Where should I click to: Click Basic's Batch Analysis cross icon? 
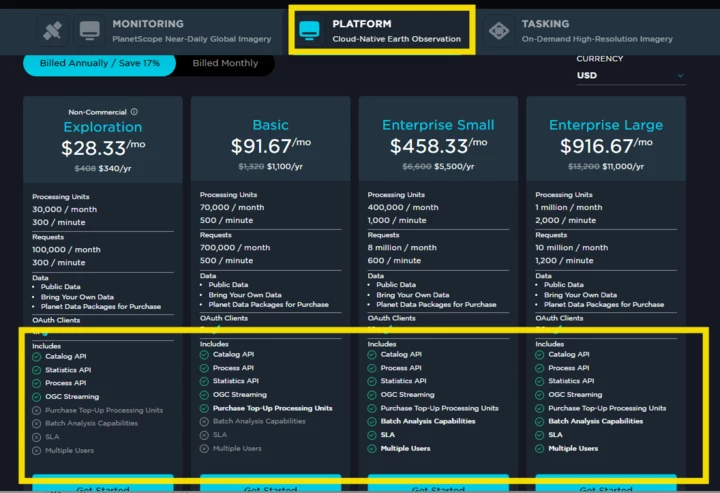pos(204,421)
